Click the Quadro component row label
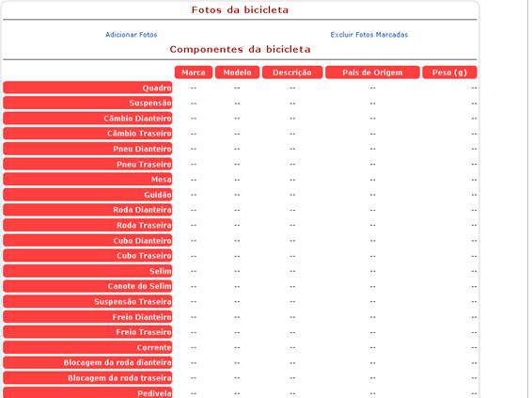Viewport: 532px width, 398px height. pyautogui.click(x=87, y=88)
